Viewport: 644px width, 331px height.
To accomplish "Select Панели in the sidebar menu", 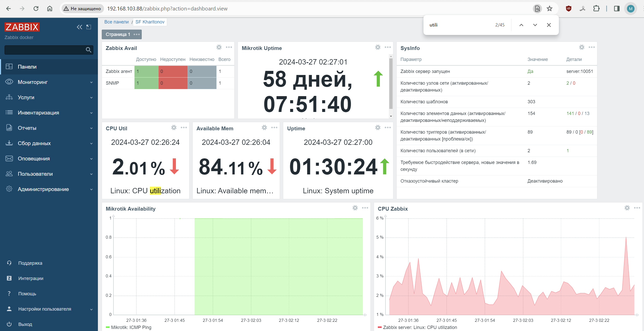I will (27, 67).
